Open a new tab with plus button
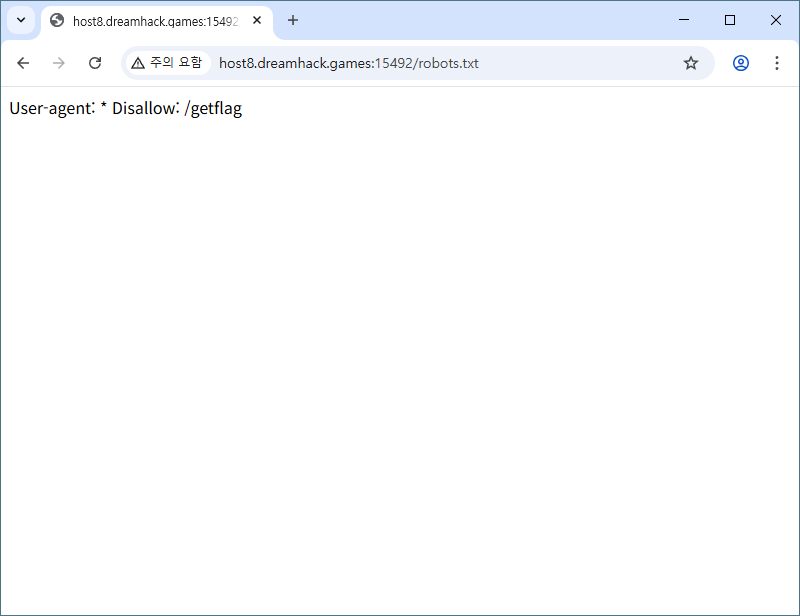Viewport: 800px width, 616px height. [x=293, y=20]
